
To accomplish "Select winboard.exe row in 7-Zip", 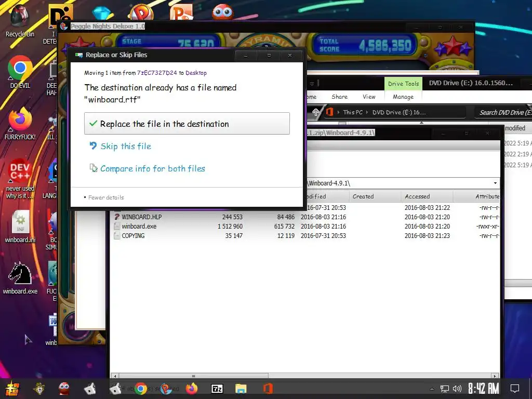I will 305,227.
